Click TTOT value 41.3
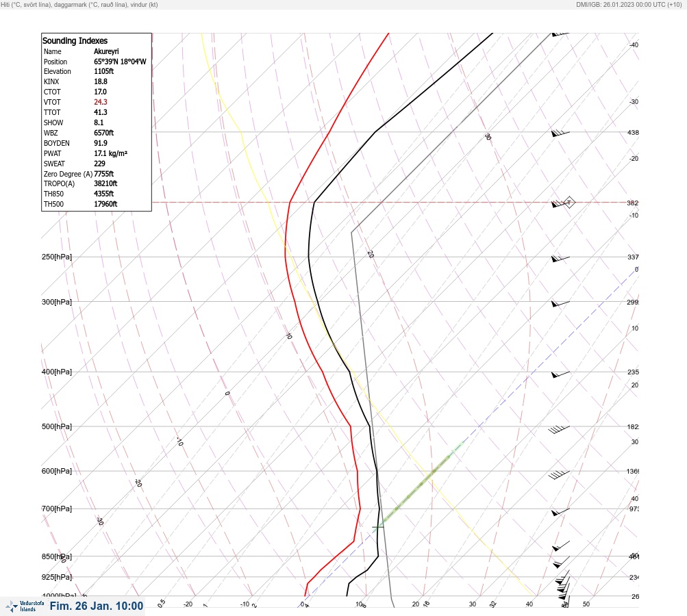This screenshot has width=687, height=616. point(101,112)
